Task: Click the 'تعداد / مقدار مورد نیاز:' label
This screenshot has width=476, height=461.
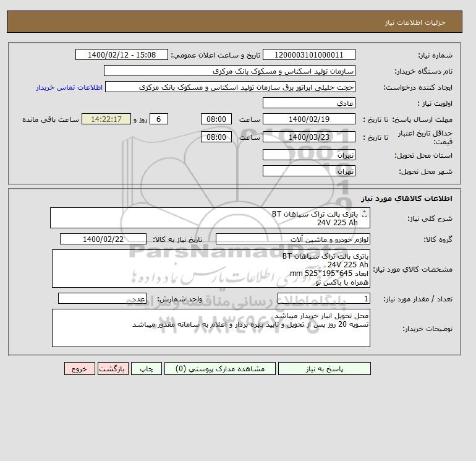Action: coord(418,299)
